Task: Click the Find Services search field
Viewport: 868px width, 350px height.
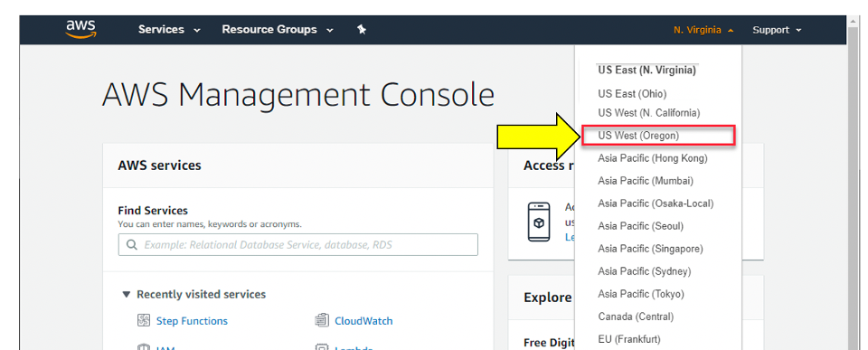Action: tap(297, 244)
